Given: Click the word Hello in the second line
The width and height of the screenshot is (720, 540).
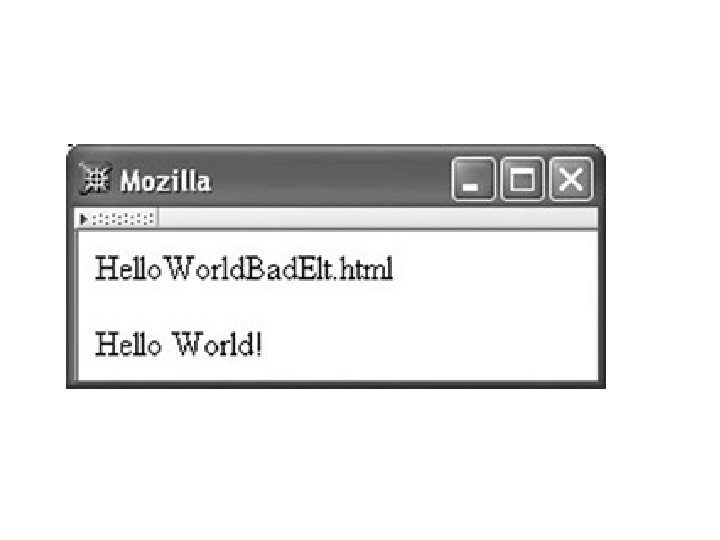Looking at the screenshot, I should [x=128, y=344].
